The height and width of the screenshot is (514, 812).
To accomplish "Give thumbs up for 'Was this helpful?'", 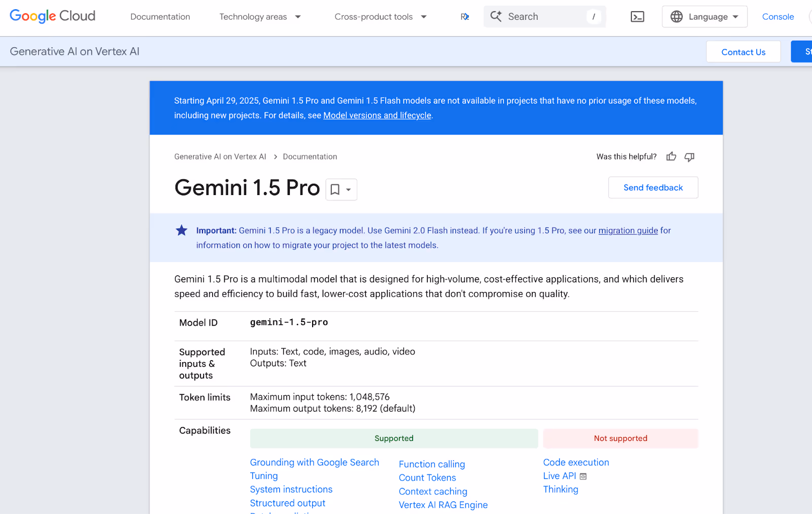I will click(x=671, y=156).
